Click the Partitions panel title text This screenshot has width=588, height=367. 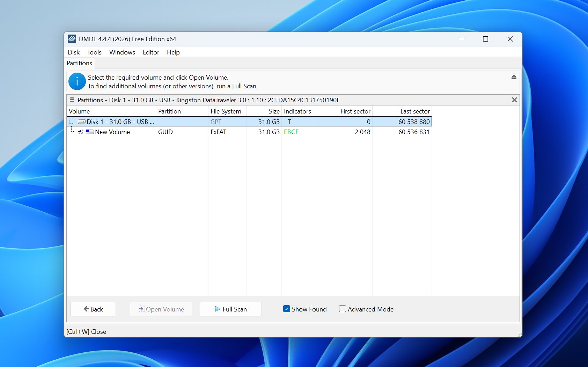(x=208, y=100)
